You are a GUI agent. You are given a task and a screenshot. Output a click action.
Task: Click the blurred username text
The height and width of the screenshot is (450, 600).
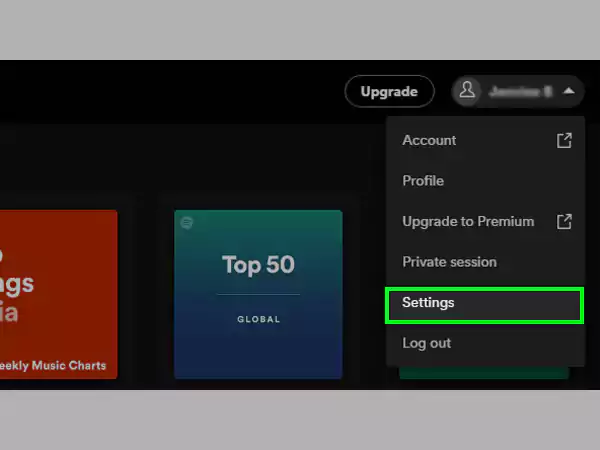[x=521, y=92]
